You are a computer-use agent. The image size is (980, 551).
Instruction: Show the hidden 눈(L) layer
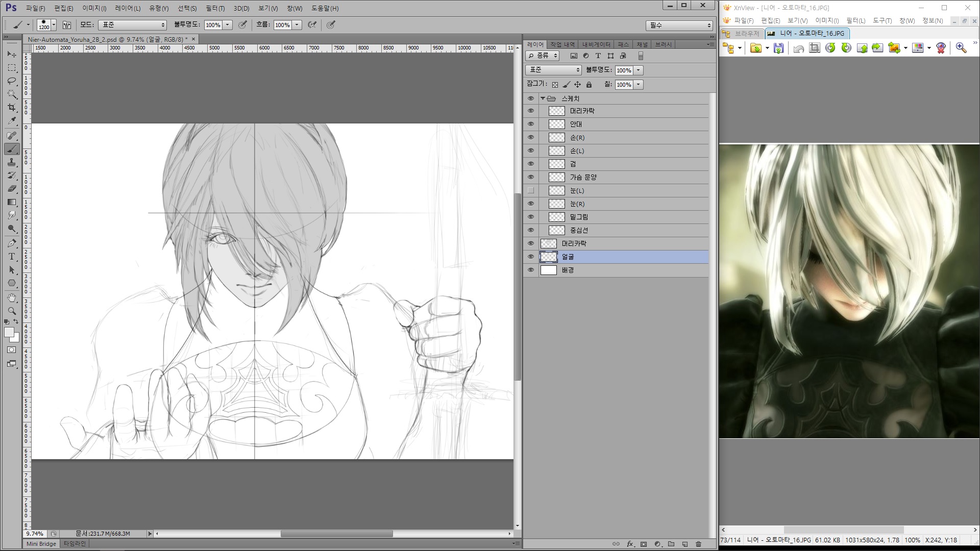coord(531,190)
